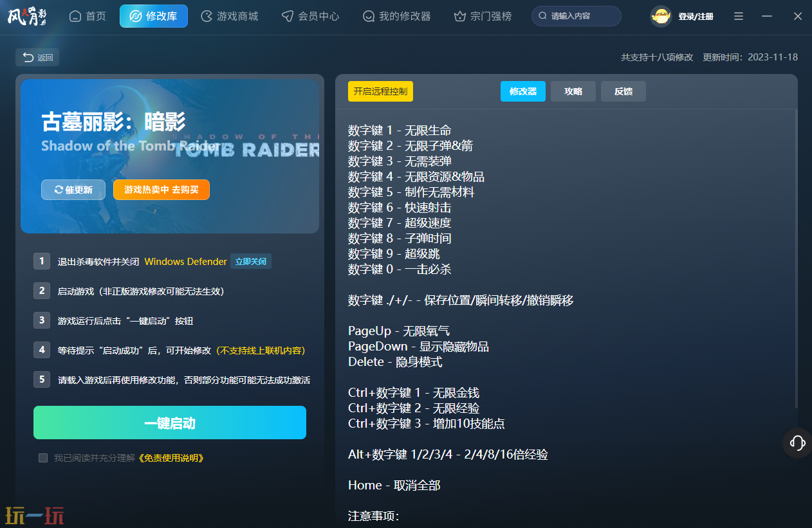Click the Windows Defender yellow text

(185, 262)
